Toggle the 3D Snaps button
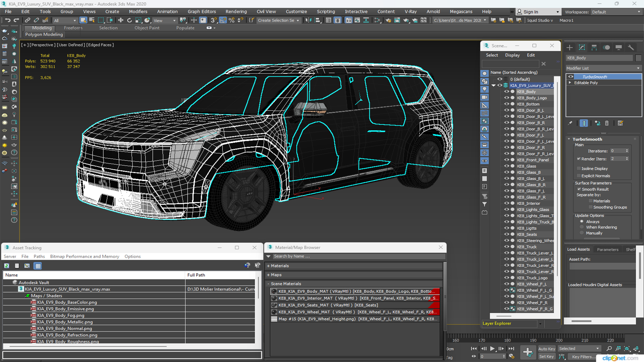 (x=214, y=20)
